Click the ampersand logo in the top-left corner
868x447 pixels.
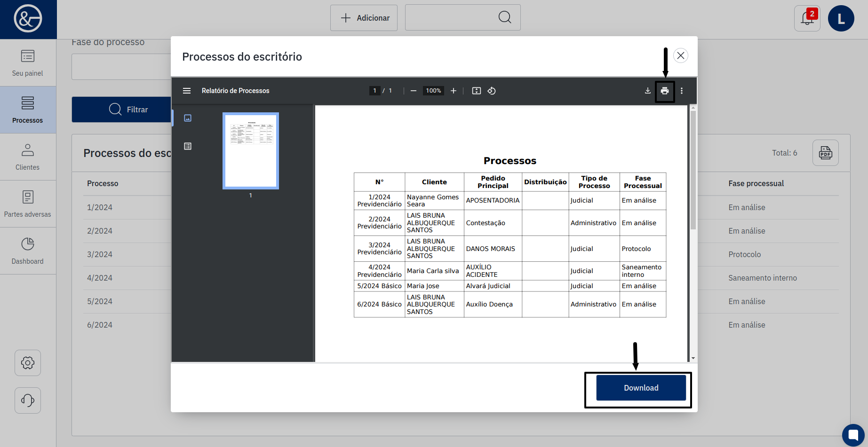28,19
